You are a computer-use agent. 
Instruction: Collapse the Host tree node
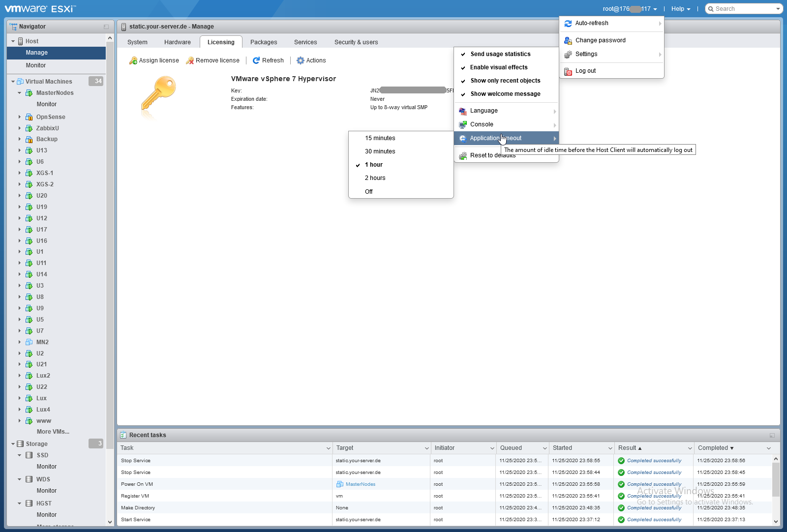click(x=13, y=41)
